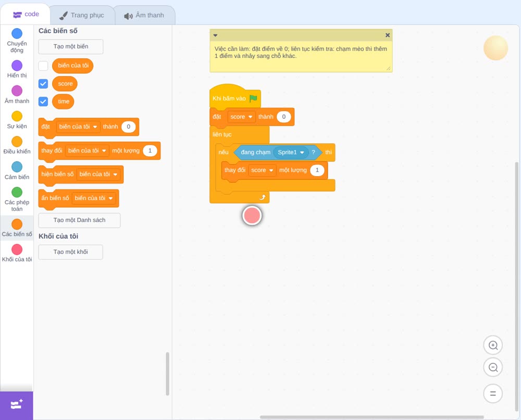Image resolution: width=521 pixels, height=420 pixels.
Task: Click the 'liên tục' forever loop block
Action: (222, 134)
